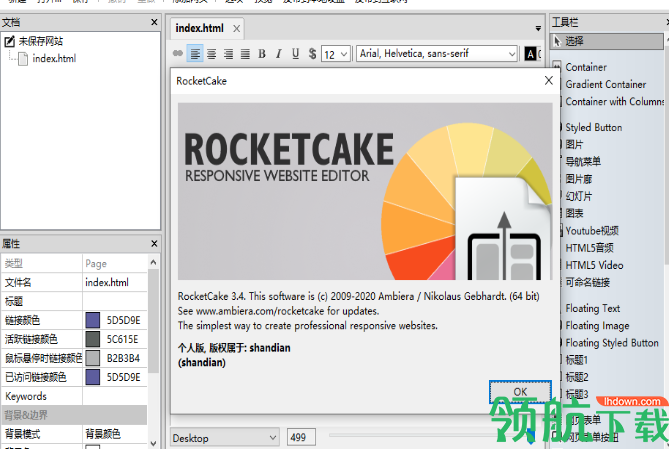The height and width of the screenshot is (449, 669).
Task: Insert a 标题2 heading element
Action: [576, 377]
